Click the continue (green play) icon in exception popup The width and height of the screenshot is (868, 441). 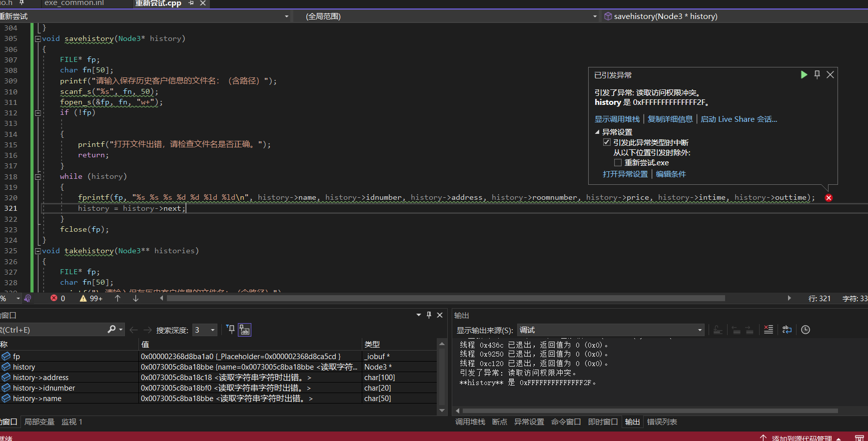tap(804, 74)
